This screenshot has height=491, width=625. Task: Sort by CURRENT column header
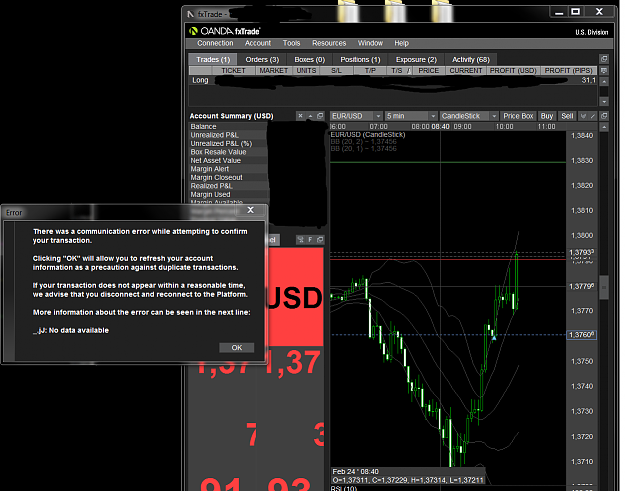pyautogui.click(x=466, y=71)
